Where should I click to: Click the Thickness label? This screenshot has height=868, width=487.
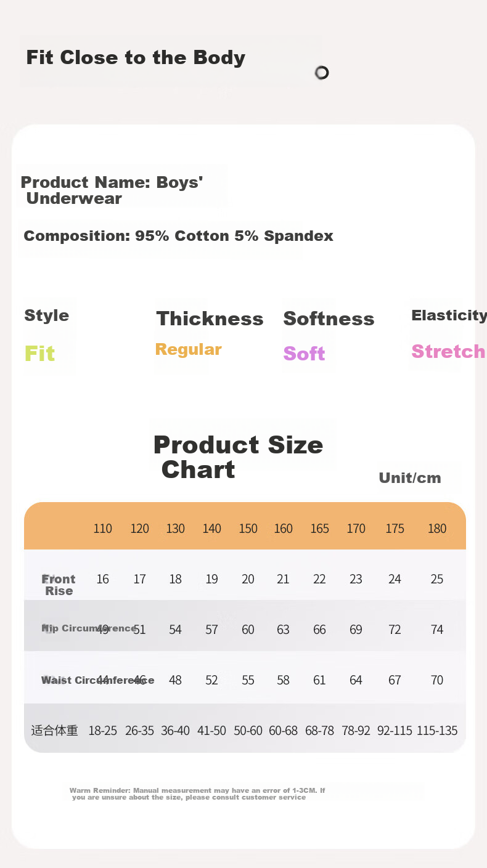tap(210, 318)
